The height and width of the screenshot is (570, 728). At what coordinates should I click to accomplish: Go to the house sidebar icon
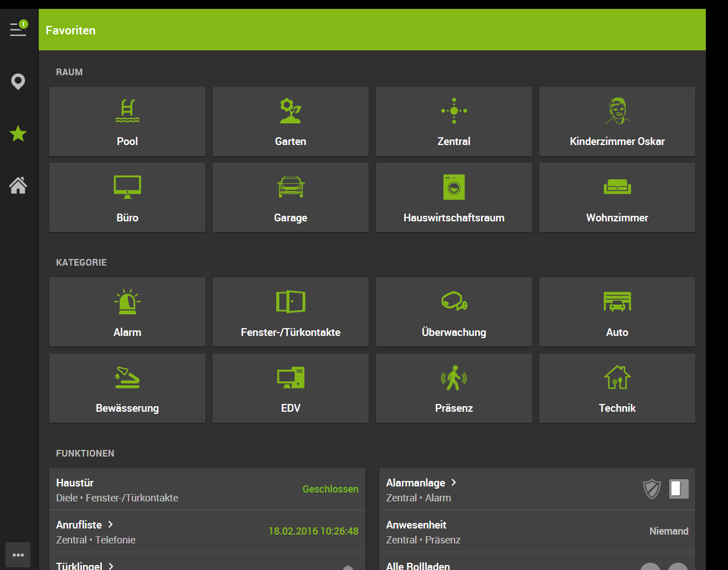18,185
